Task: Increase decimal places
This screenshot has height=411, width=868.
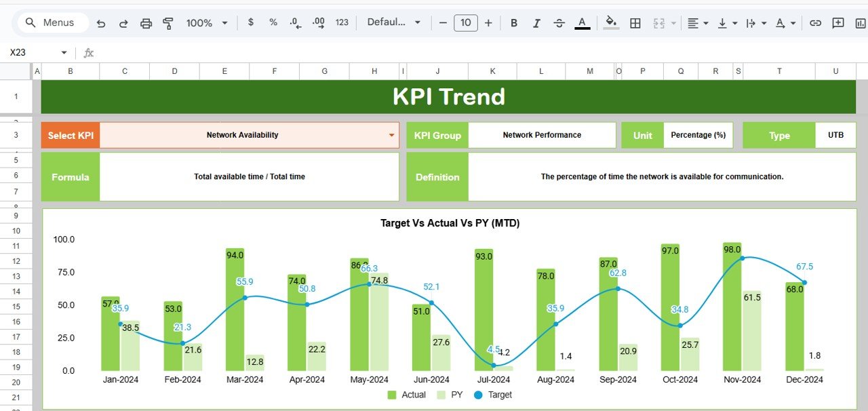Action: point(318,22)
